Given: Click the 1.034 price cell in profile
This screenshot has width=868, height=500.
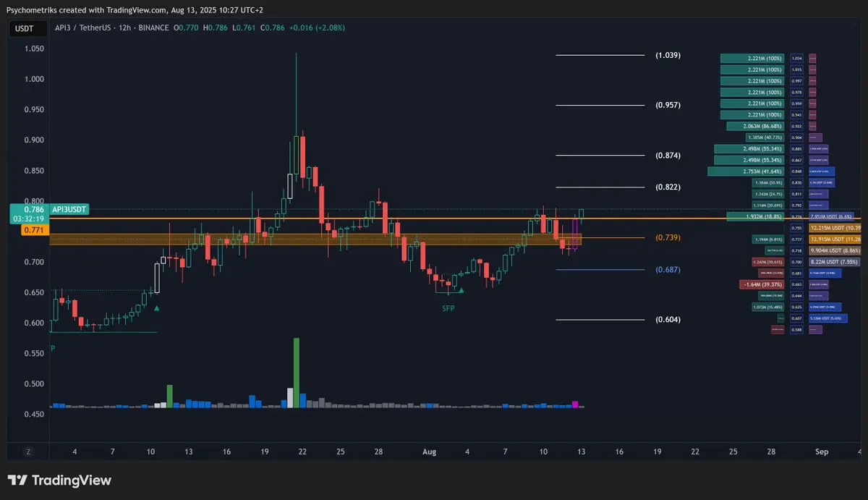Looking at the screenshot, I should tap(797, 59).
